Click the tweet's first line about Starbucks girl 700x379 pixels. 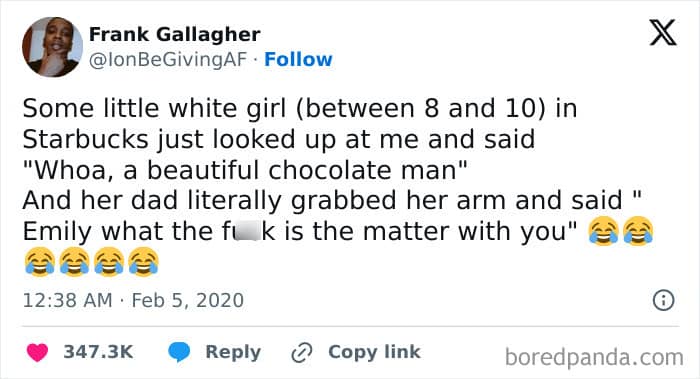[x=300, y=108]
